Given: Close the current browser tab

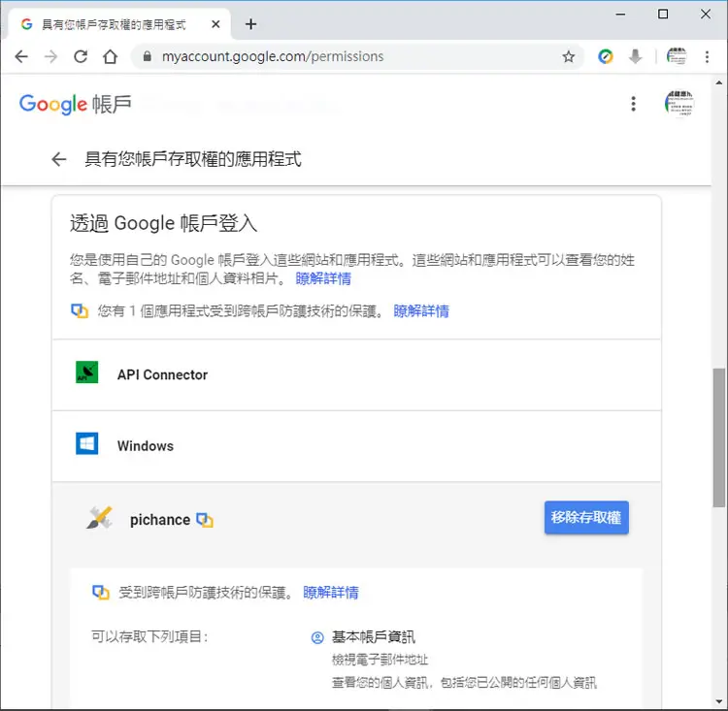Looking at the screenshot, I should [x=215, y=24].
